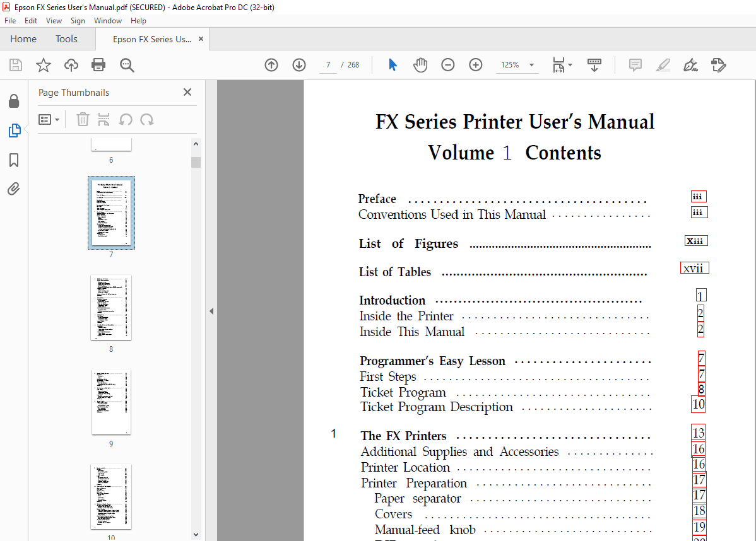Open the Send for signature tool

click(718, 65)
